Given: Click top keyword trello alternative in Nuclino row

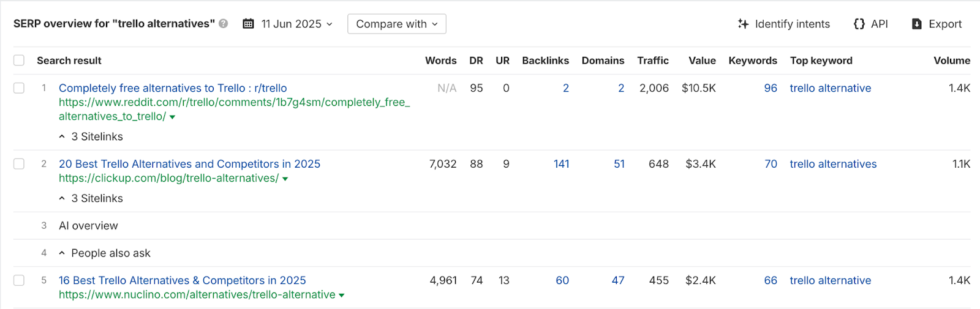Looking at the screenshot, I should click(x=830, y=280).
